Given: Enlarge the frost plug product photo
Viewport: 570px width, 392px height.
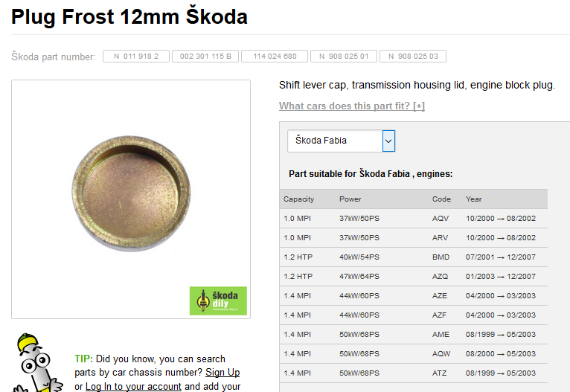Looking at the screenshot, I should point(131,199).
